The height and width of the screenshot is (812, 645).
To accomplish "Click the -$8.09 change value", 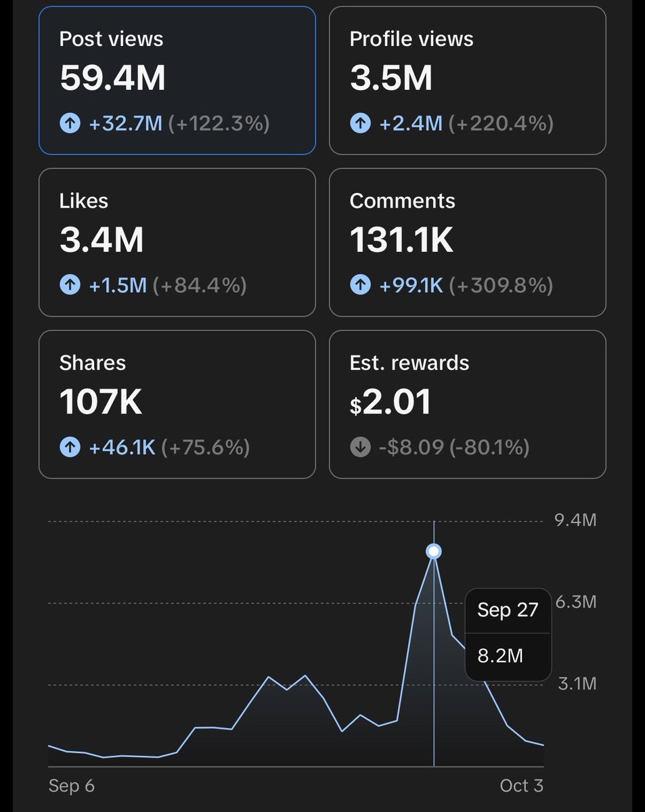I will (x=411, y=447).
